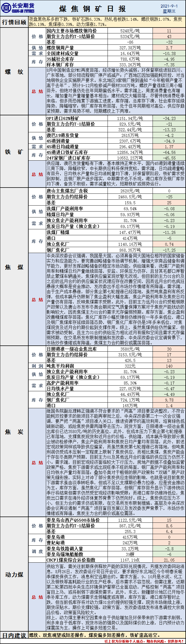186x644 pixels.
Task: Select the 日照港准一级冶金焦出库 row label
Action: [72, 349]
